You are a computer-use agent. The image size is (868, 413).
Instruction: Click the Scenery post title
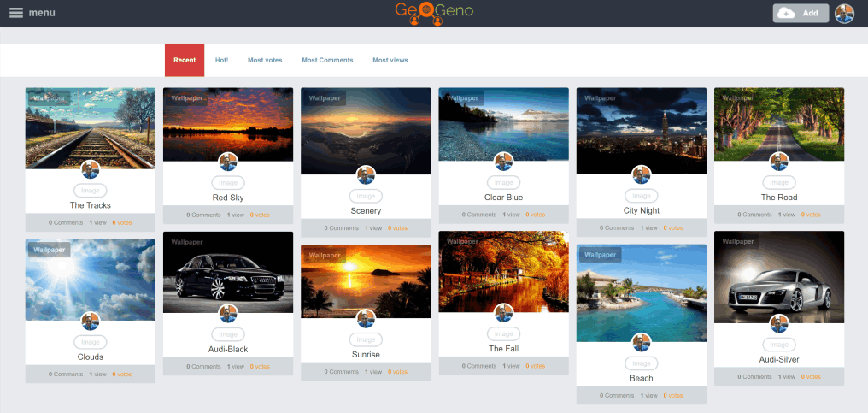point(366,211)
